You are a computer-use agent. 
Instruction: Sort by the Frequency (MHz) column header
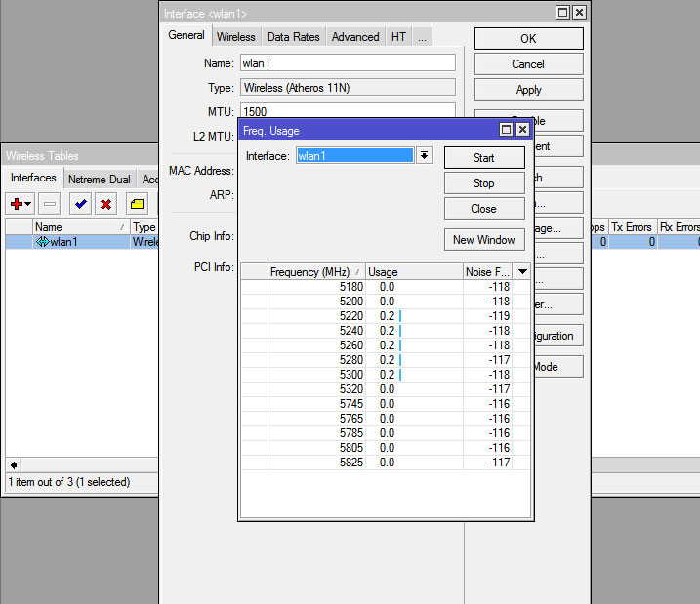(x=309, y=272)
